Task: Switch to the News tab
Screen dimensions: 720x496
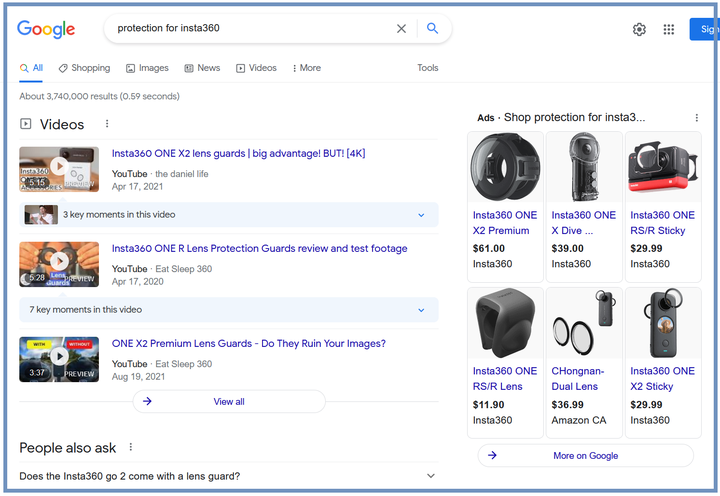Action: point(202,68)
